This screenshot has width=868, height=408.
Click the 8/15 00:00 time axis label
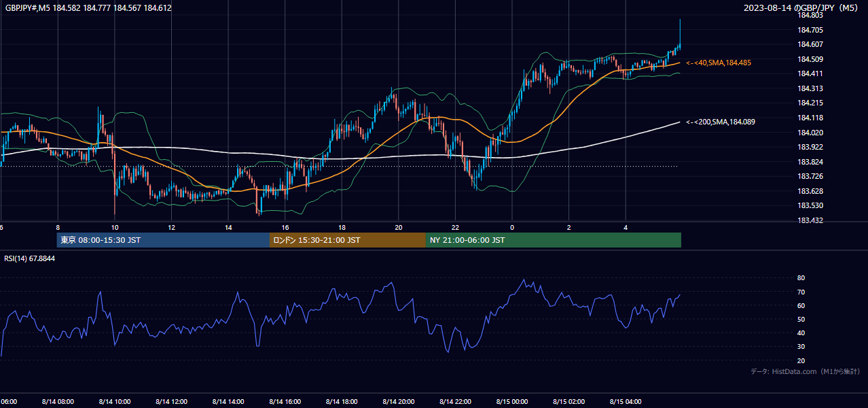512,402
